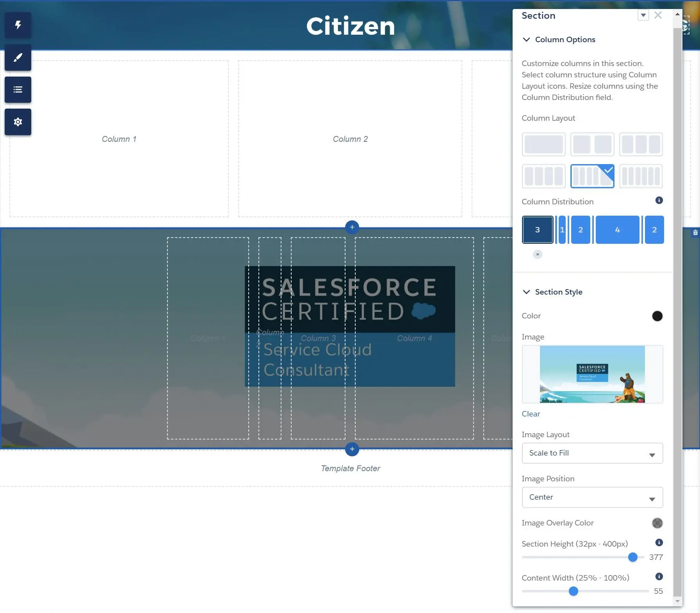Select Column 3 in the image section
The width and height of the screenshot is (700, 613).
[318, 338]
